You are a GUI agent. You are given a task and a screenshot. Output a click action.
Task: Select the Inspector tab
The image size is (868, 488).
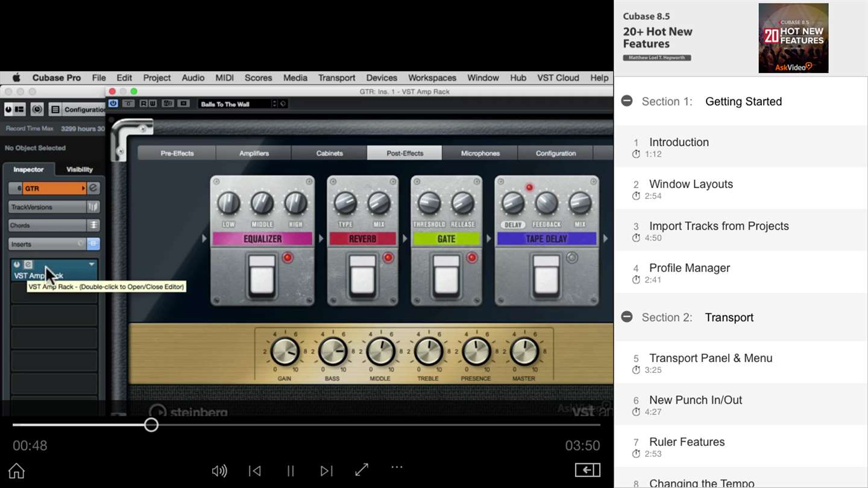click(x=28, y=169)
